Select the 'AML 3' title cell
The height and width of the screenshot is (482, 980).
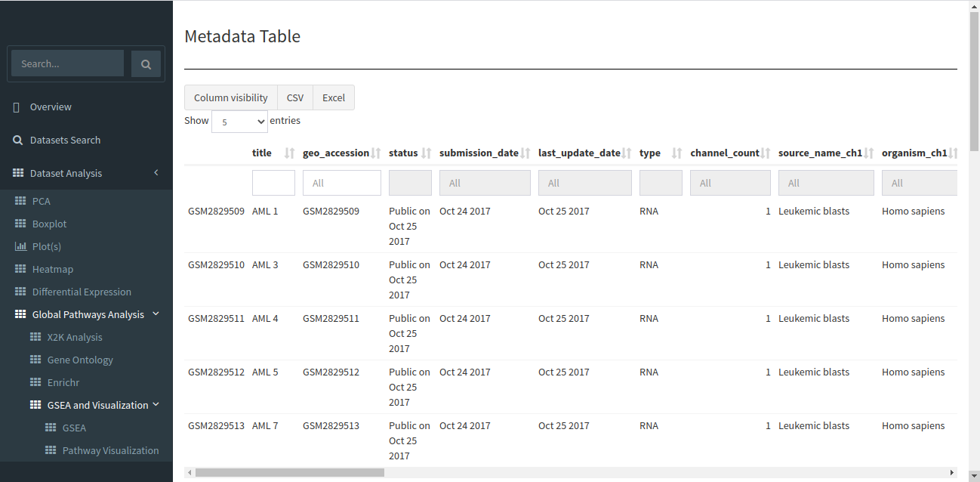tap(265, 265)
